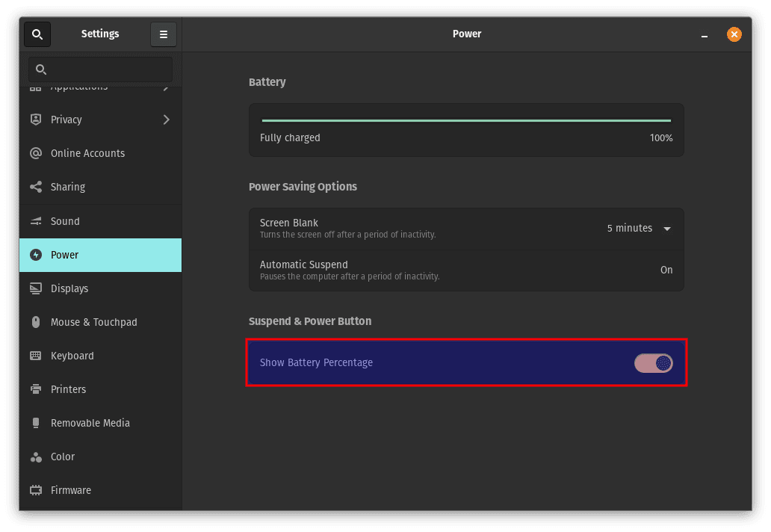Open Removable Media settings
771x532 pixels.
[x=100, y=423]
